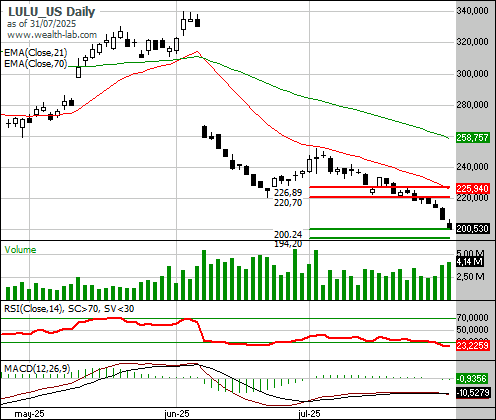
Task: Click the 220,70 level label
Action: coord(288,203)
